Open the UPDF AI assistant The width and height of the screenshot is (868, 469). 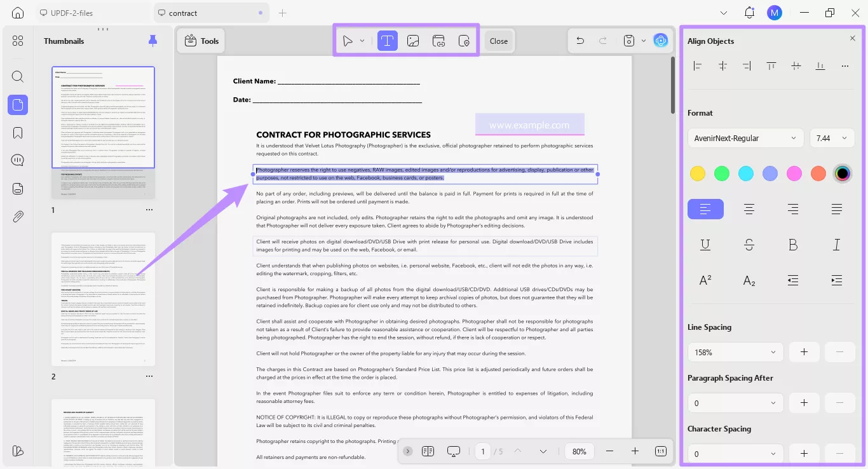pos(661,41)
